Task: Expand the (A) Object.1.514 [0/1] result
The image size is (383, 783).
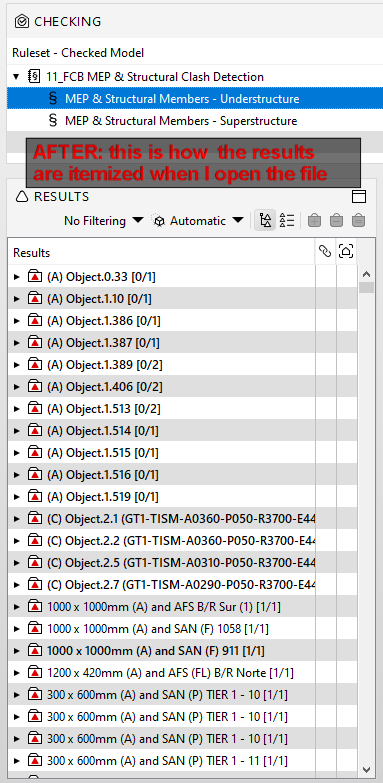Action: 17,430
